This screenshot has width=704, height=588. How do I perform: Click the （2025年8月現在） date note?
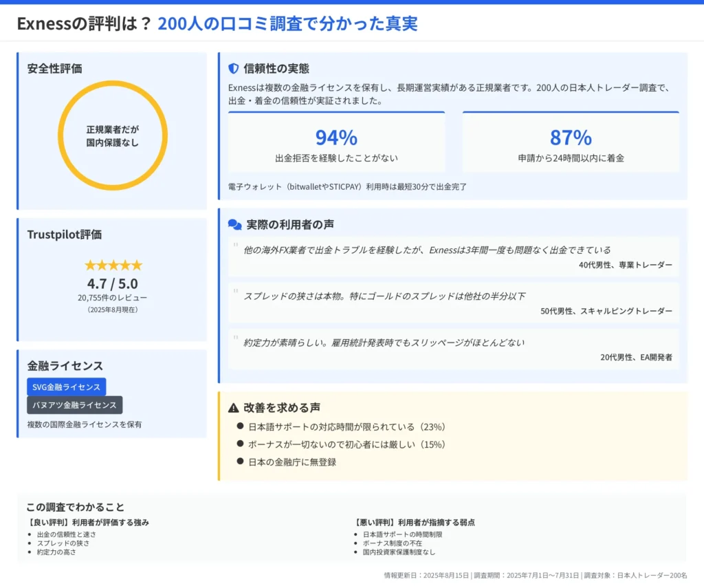[112, 309]
